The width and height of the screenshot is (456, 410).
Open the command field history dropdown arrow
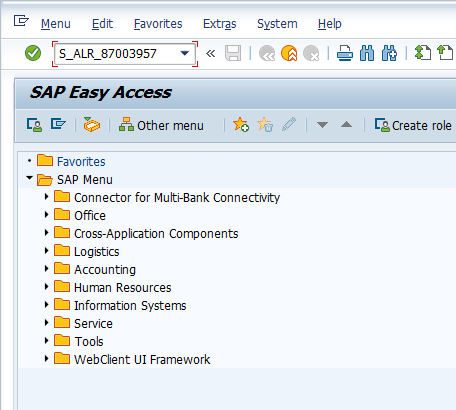click(185, 53)
